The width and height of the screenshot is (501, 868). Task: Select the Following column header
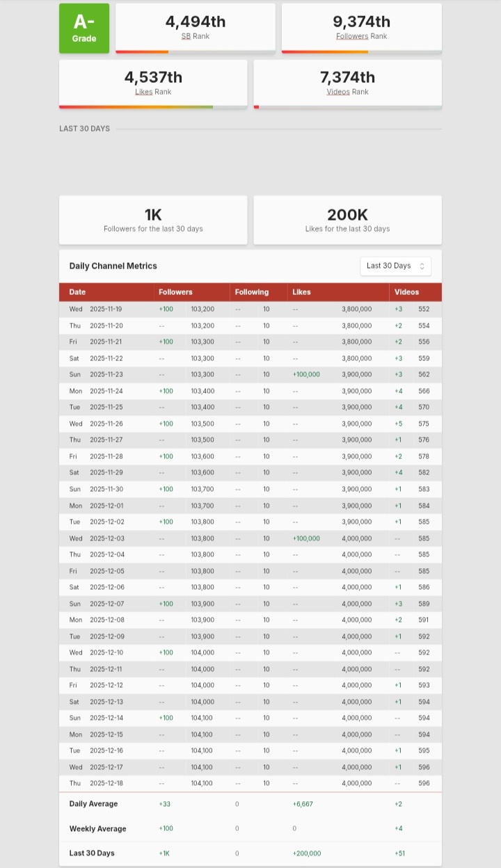[x=252, y=292]
